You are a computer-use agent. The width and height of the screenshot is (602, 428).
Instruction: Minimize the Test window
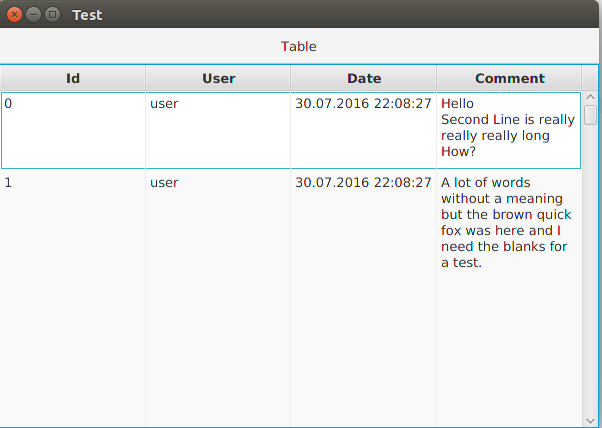coord(33,15)
